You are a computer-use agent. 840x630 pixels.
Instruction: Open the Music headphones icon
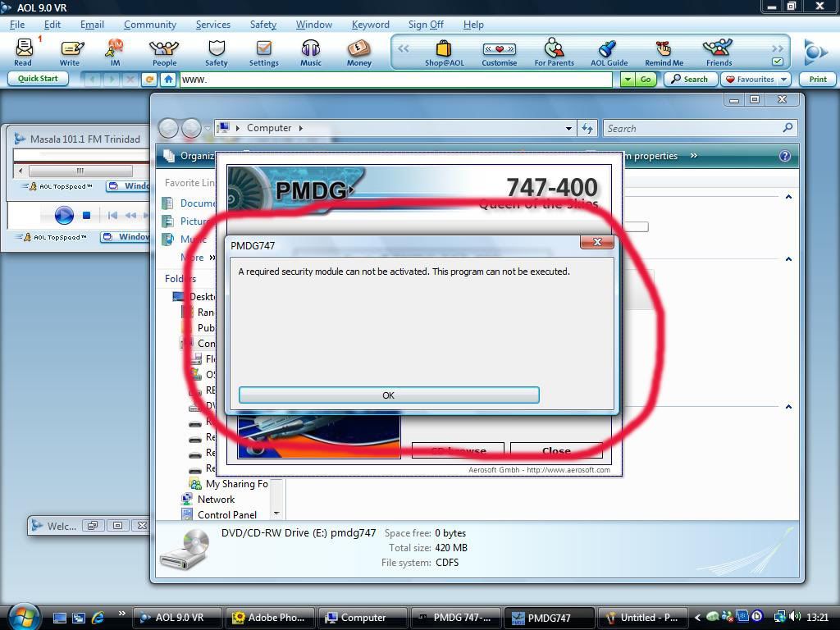coord(311,52)
